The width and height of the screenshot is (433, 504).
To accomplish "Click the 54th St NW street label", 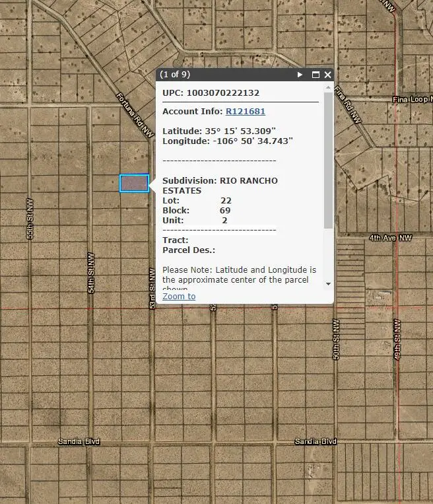I will point(91,272).
